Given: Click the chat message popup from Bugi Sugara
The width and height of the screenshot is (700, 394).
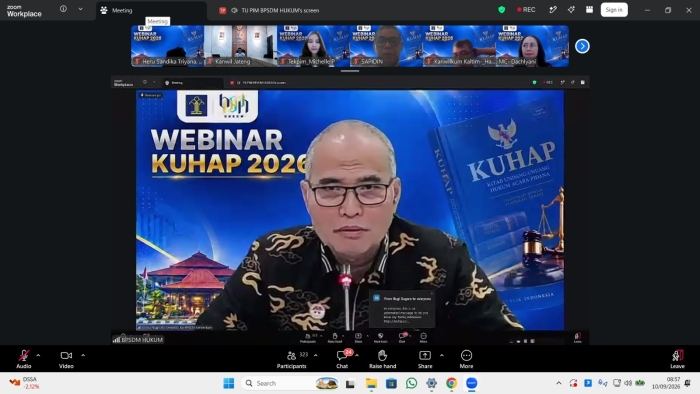Looking at the screenshot, I should 403,310.
